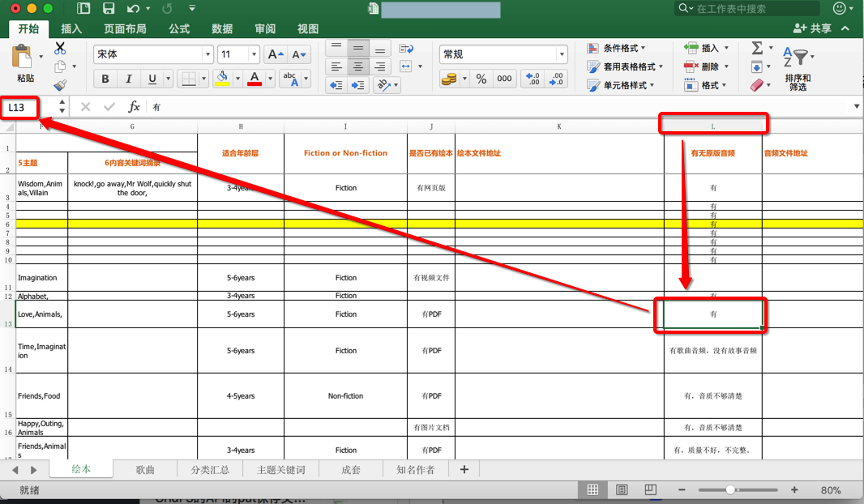This screenshot has height=504, width=864.
Task: Click Merge and Center icon
Action: (x=405, y=66)
